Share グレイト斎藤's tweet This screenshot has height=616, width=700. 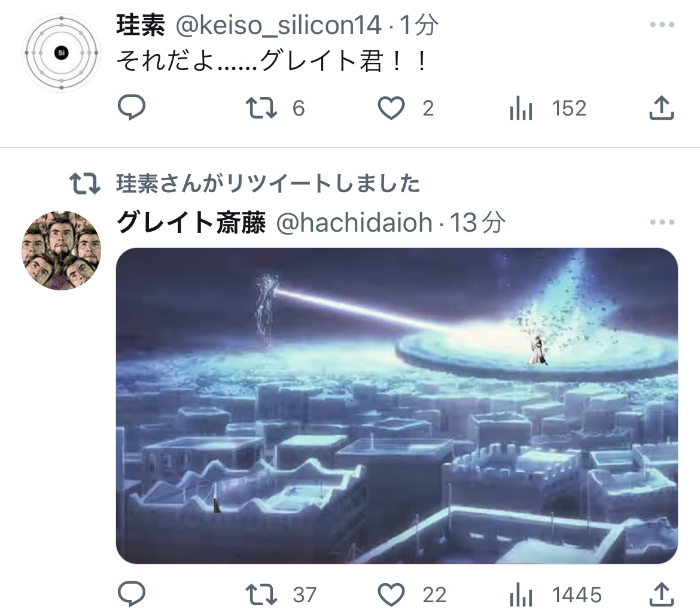point(661,594)
